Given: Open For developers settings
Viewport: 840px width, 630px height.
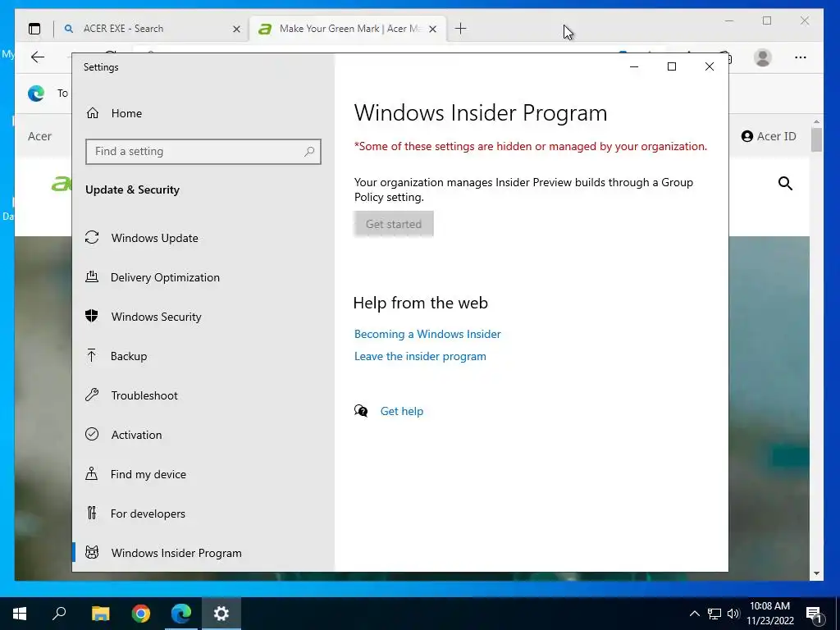Looking at the screenshot, I should click(148, 514).
